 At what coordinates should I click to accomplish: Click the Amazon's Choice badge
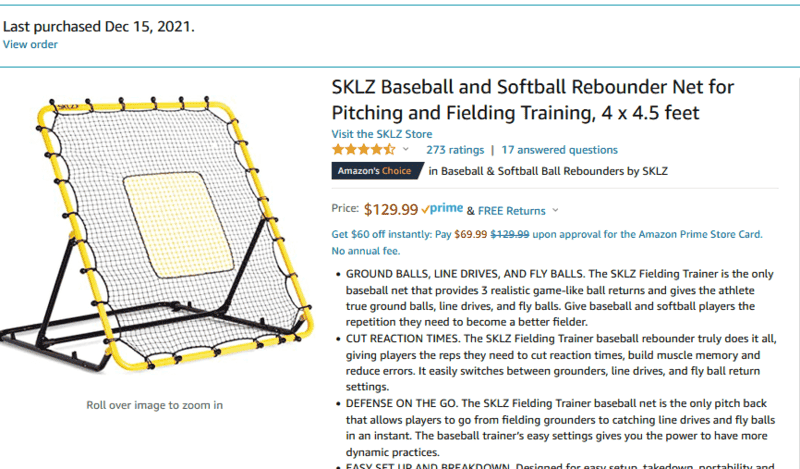point(377,171)
